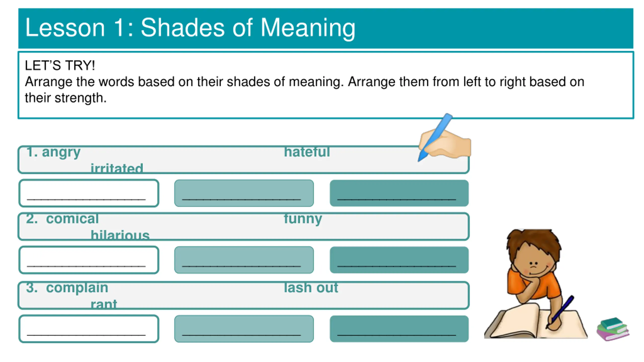
Task: Choose the word 'complain' in item 3
Action: click(77, 288)
